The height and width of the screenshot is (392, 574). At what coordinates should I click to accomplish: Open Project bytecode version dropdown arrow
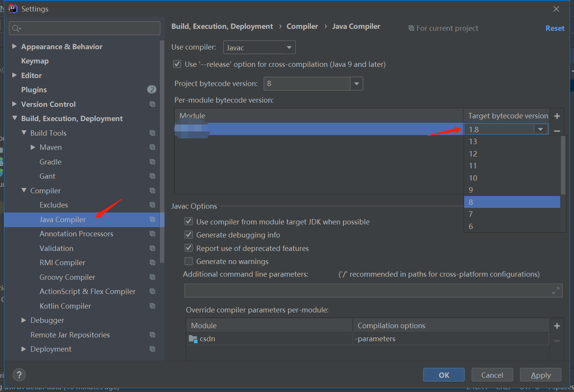point(357,84)
